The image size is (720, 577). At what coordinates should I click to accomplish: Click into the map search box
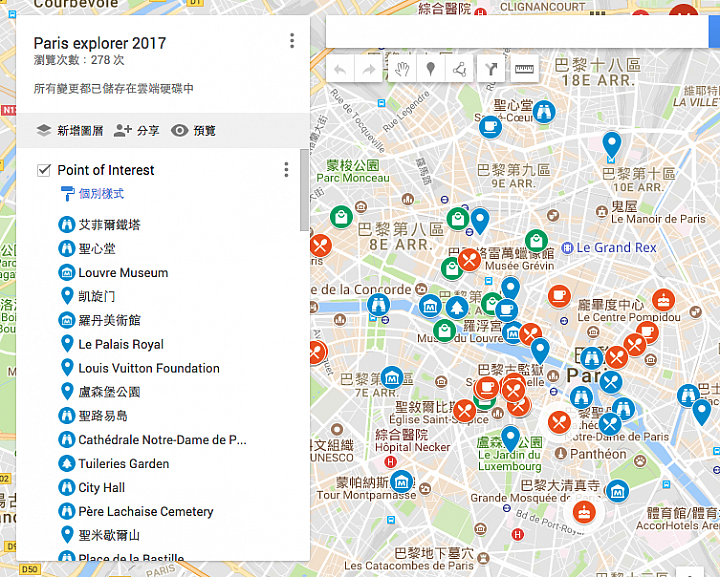click(x=517, y=31)
